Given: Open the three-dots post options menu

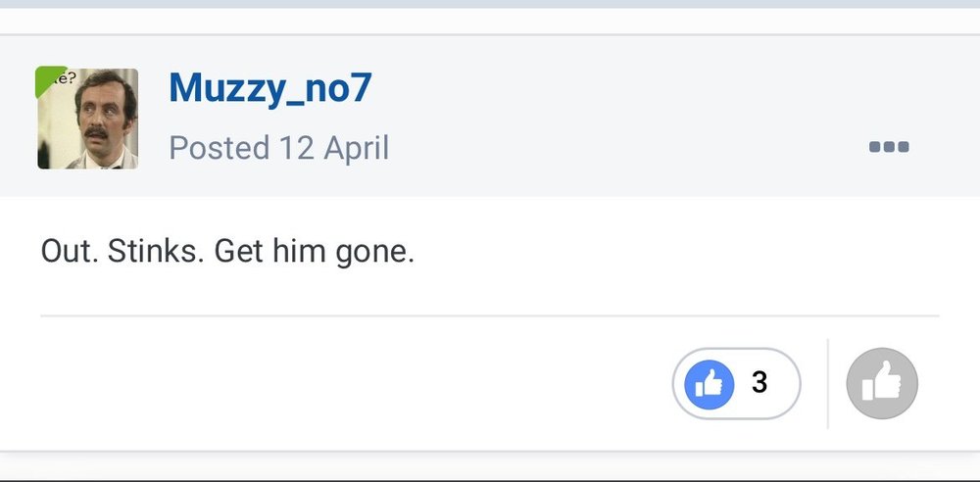Looking at the screenshot, I should tap(889, 147).
